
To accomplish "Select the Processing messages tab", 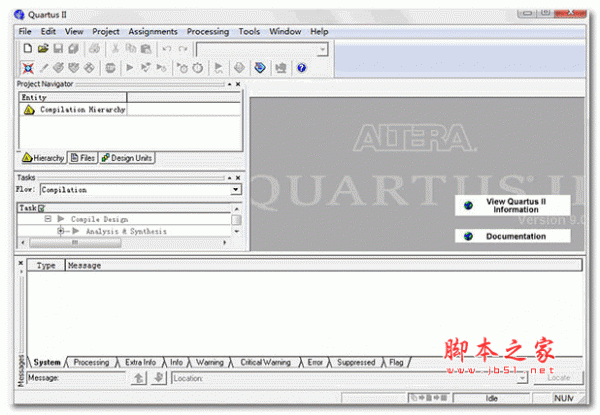I will (x=91, y=362).
